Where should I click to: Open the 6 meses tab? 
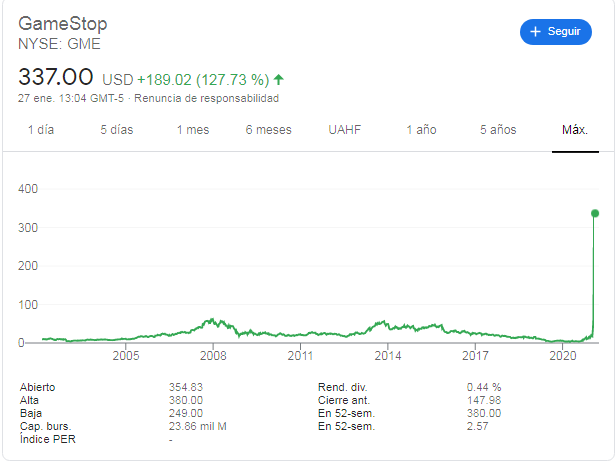point(268,130)
